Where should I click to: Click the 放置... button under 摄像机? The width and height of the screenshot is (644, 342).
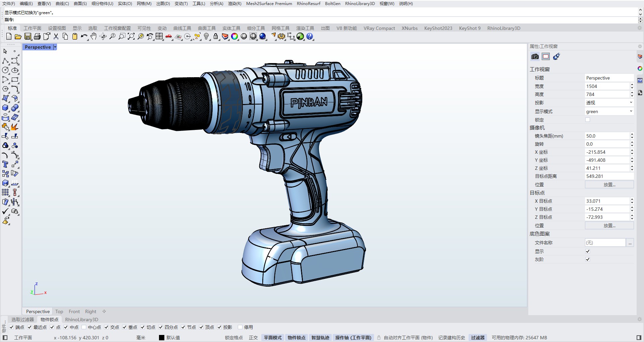(609, 185)
